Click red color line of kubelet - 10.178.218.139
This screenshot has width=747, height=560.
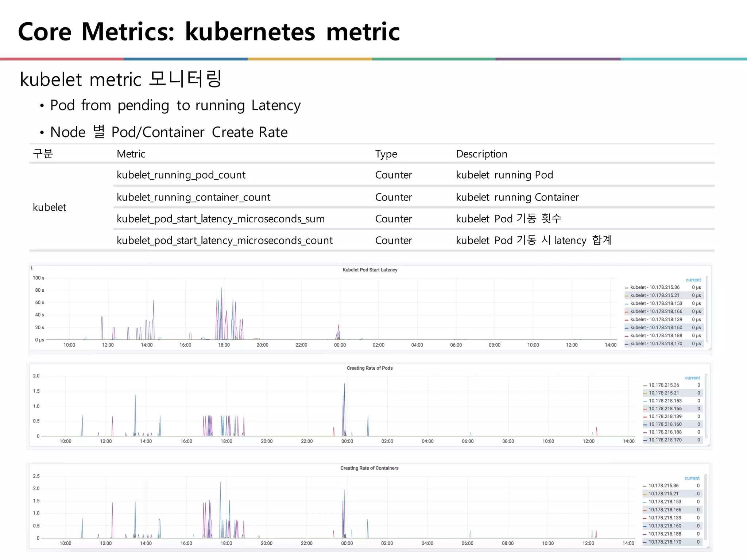627,320
